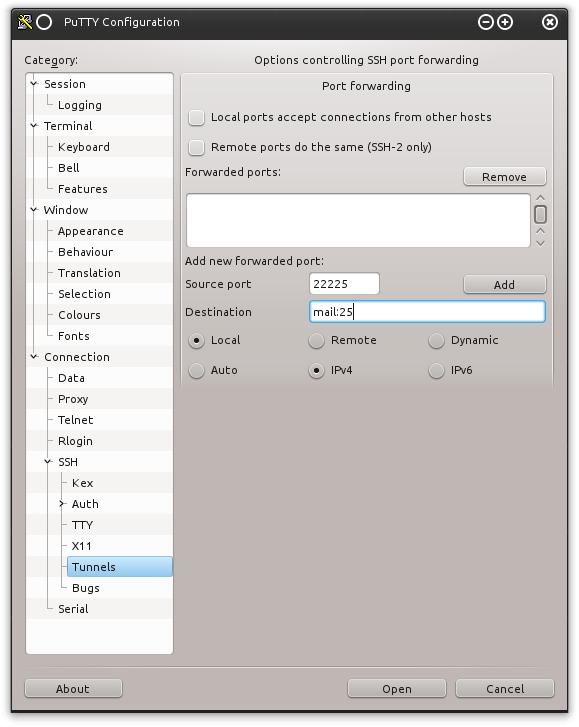This screenshot has width=579, height=727.
Task: Click into the Source port field
Action: [344, 284]
